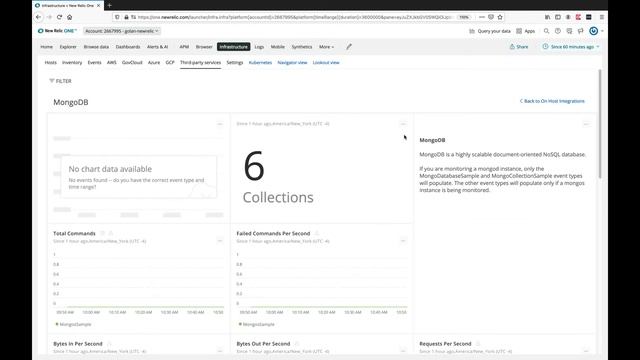Expand the Account golan-newrelic dropdown
Viewport: 640px width, 360px height.
pos(122,31)
